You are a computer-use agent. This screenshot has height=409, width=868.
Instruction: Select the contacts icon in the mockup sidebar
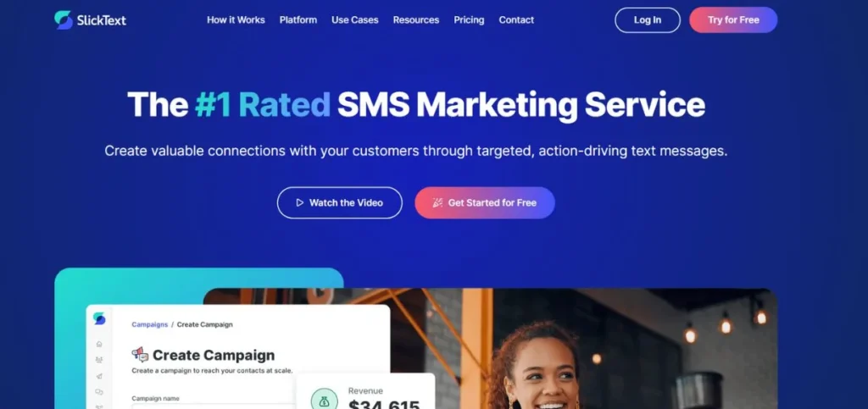pyautogui.click(x=99, y=360)
